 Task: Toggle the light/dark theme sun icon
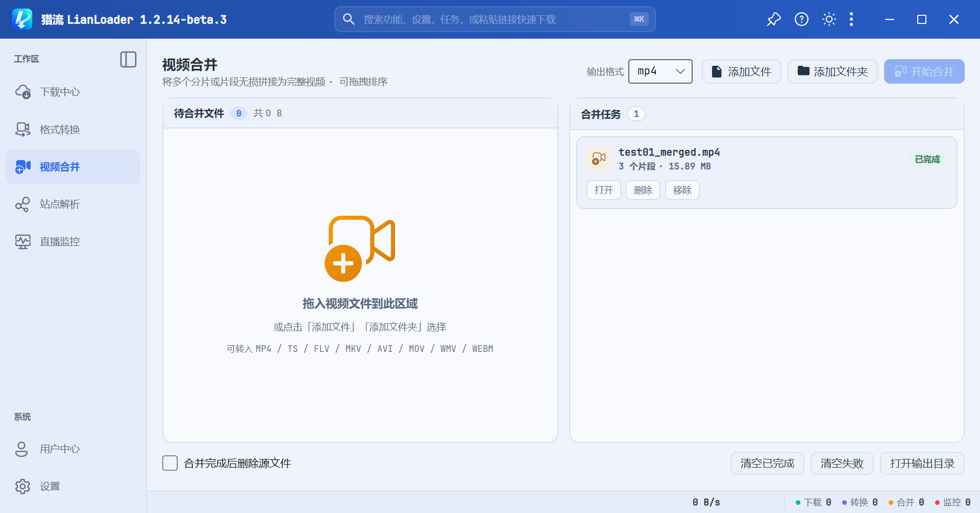coord(829,19)
